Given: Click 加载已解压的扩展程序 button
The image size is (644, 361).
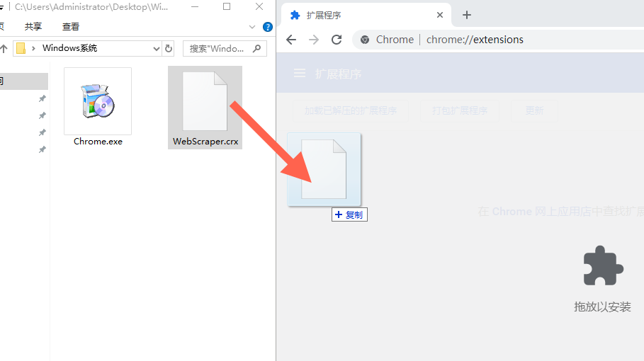Looking at the screenshot, I should click(x=350, y=110).
